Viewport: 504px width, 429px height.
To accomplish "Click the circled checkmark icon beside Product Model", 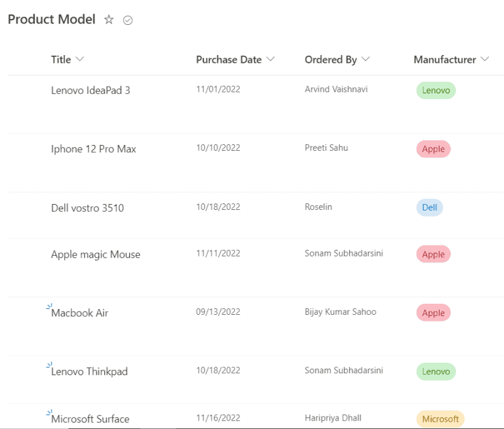I will click(128, 20).
